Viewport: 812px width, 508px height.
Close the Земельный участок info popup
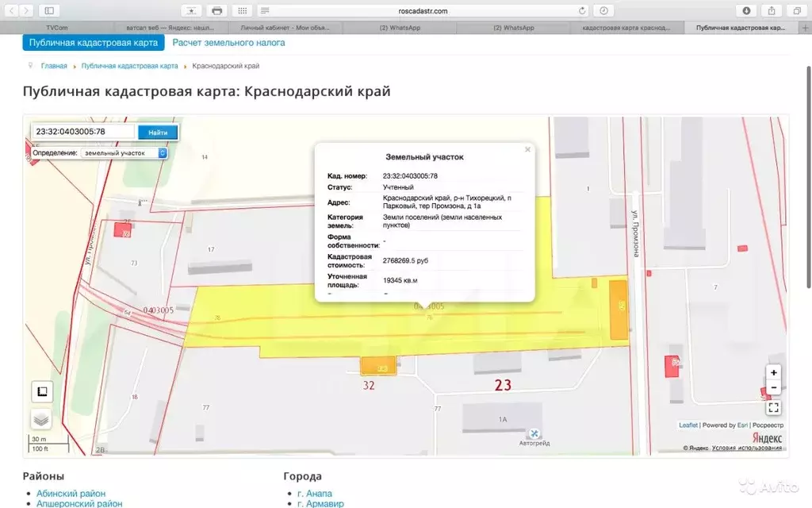[x=527, y=149]
